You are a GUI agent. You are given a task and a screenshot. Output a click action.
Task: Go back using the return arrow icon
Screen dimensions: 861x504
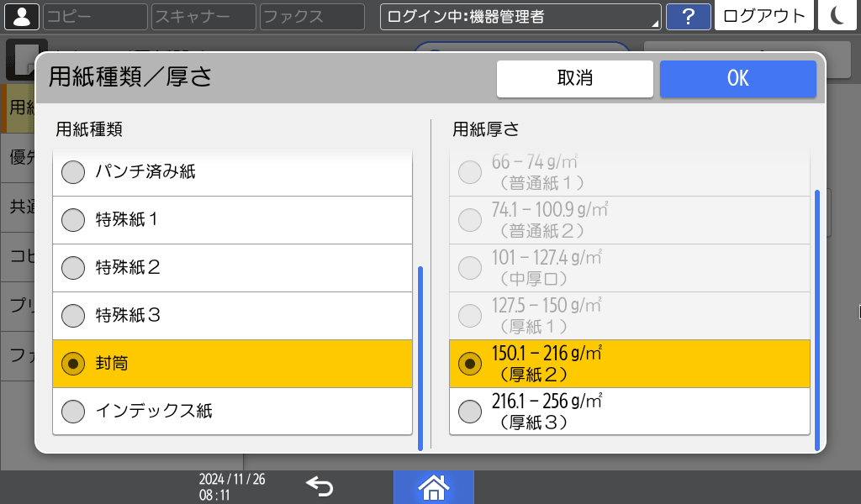(320, 486)
